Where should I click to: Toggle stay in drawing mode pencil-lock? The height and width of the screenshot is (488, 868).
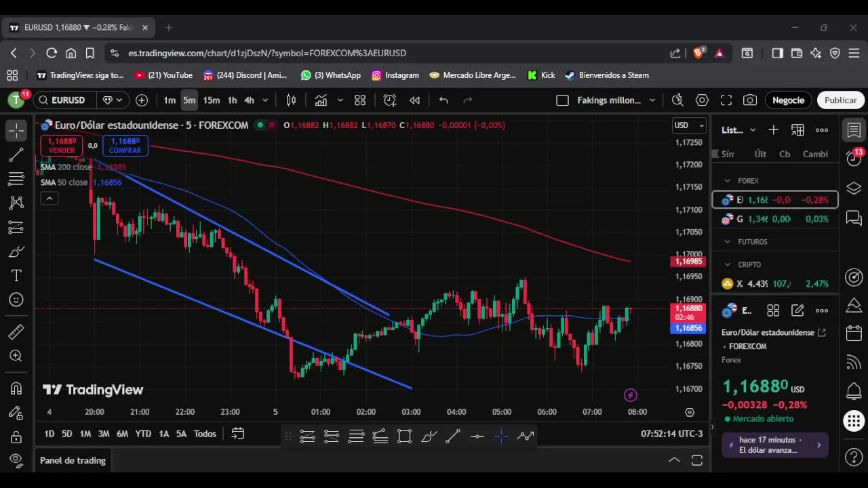[16, 413]
